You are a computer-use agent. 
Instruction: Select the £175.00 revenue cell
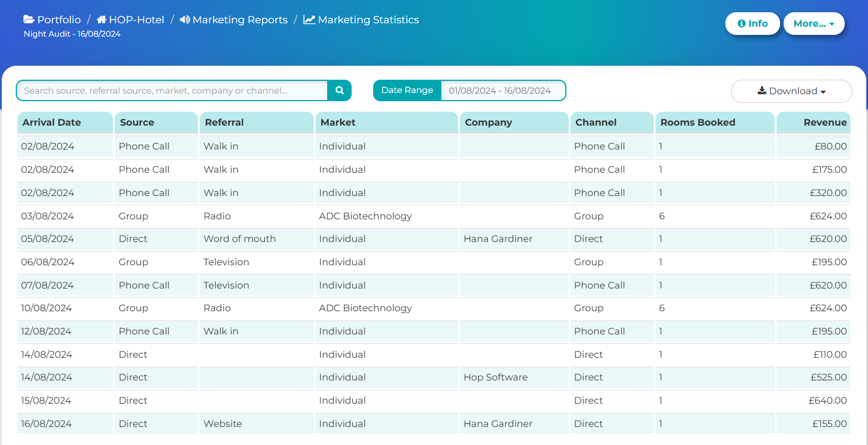[813, 170]
